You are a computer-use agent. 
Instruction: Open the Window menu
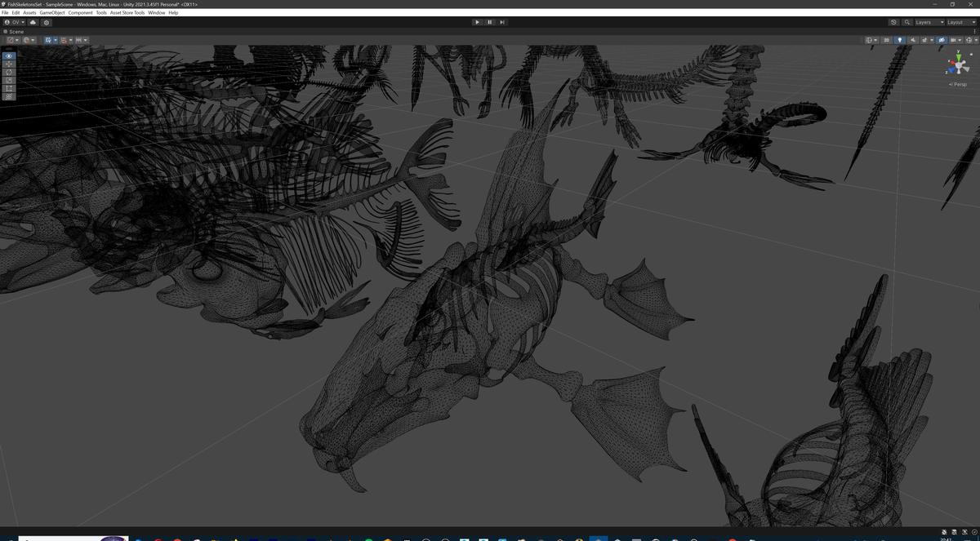(x=156, y=12)
